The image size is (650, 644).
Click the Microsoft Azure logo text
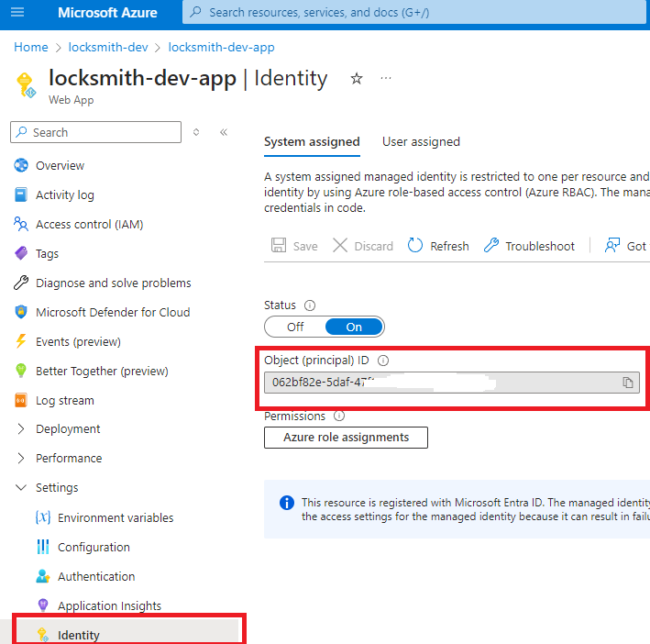[x=107, y=13]
